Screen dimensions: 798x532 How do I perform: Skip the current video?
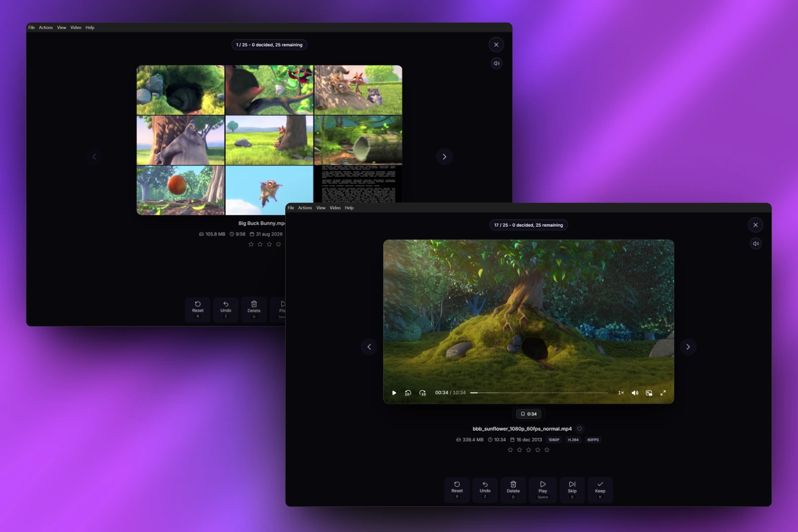(572, 490)
